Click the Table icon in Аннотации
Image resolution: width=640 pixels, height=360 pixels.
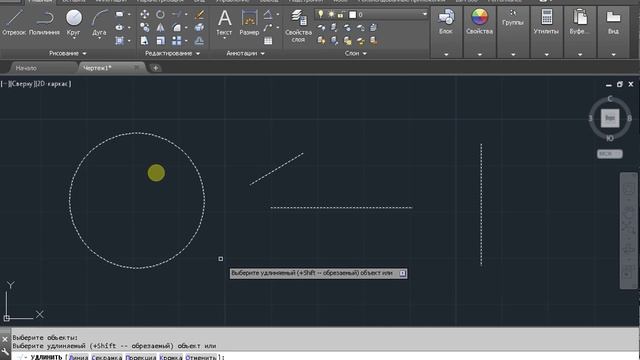268,41
